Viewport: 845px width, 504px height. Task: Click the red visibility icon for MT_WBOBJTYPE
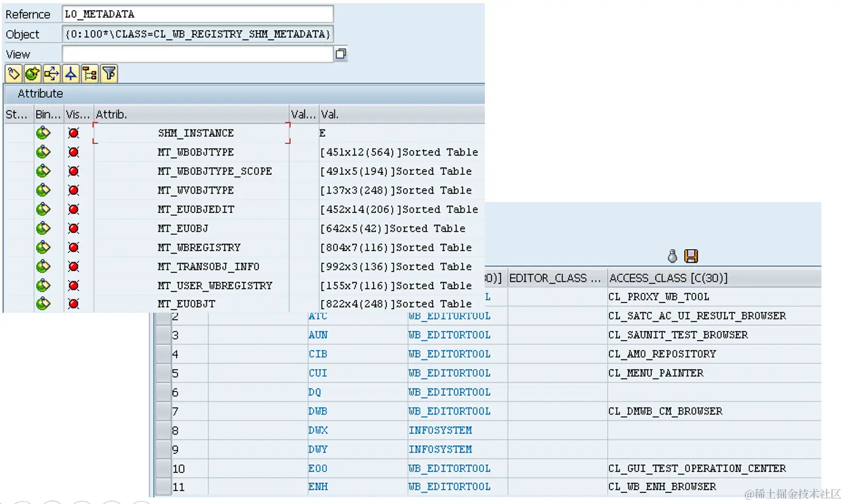click(x=74, y=152)
